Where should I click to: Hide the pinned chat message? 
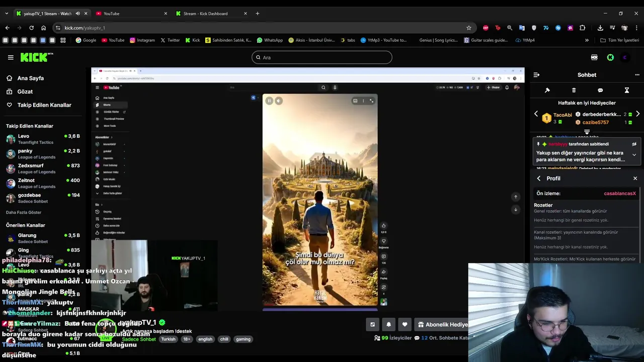tap(634, 144)
